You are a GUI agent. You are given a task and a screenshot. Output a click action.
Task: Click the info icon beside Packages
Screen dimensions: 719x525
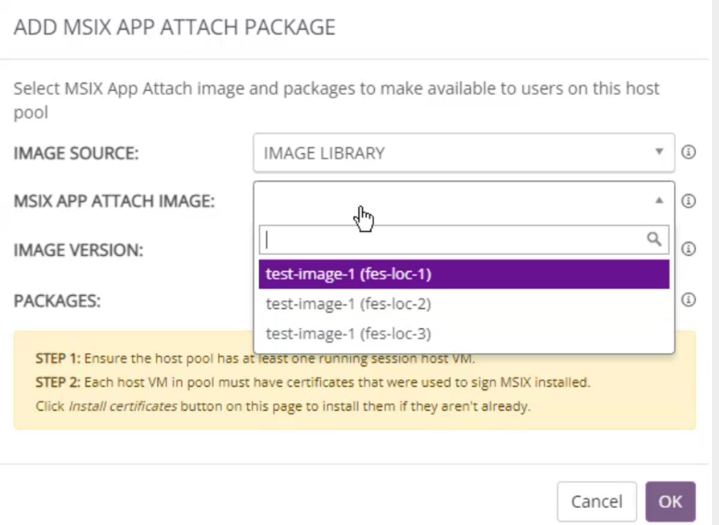tap(688, 299)
